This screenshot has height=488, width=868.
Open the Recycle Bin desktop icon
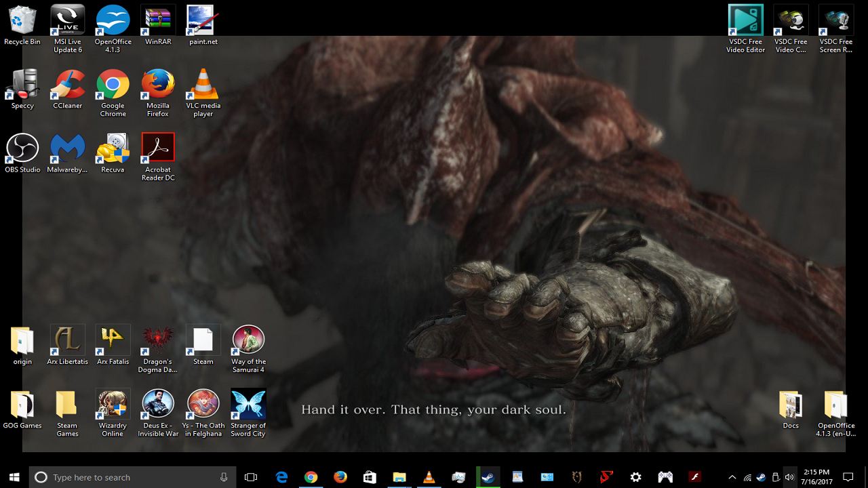pyautogui.click(x=22, y=25)
